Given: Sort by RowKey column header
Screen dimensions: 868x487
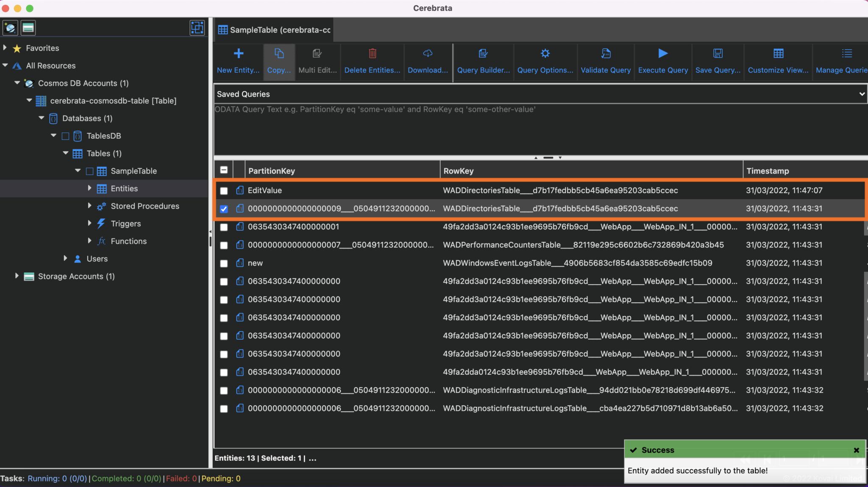Looking at the screenshot, I should coord(592,171).
